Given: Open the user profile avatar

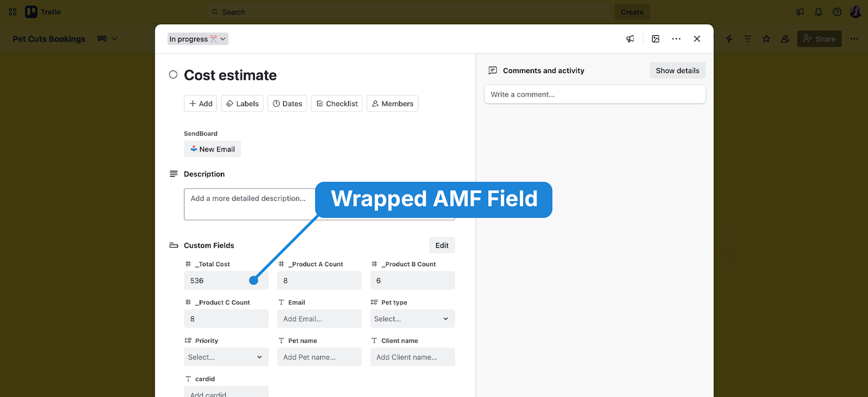Looking at the screenshot, I should click(x=856, y=12).
